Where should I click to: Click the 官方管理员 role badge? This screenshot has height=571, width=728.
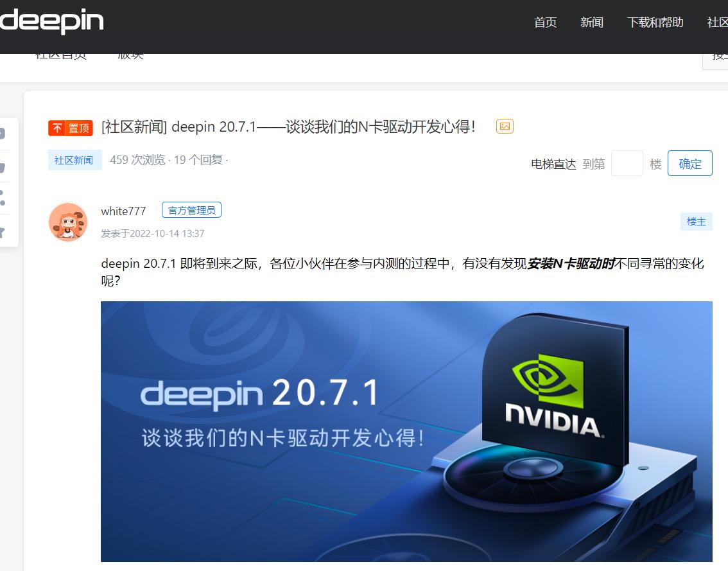tap(191, 210)
